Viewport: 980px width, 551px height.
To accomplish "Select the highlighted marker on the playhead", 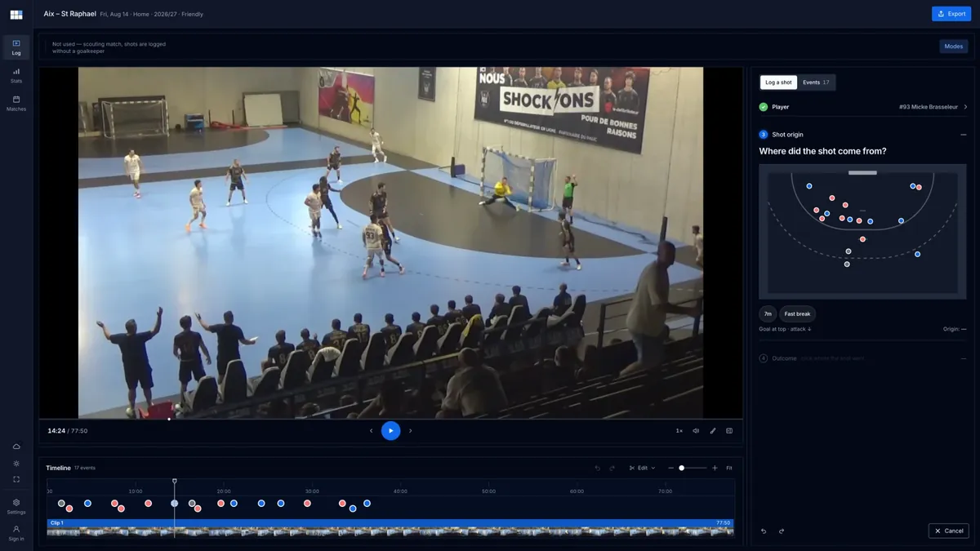I will pyautogui.click(x=174, y=504).
